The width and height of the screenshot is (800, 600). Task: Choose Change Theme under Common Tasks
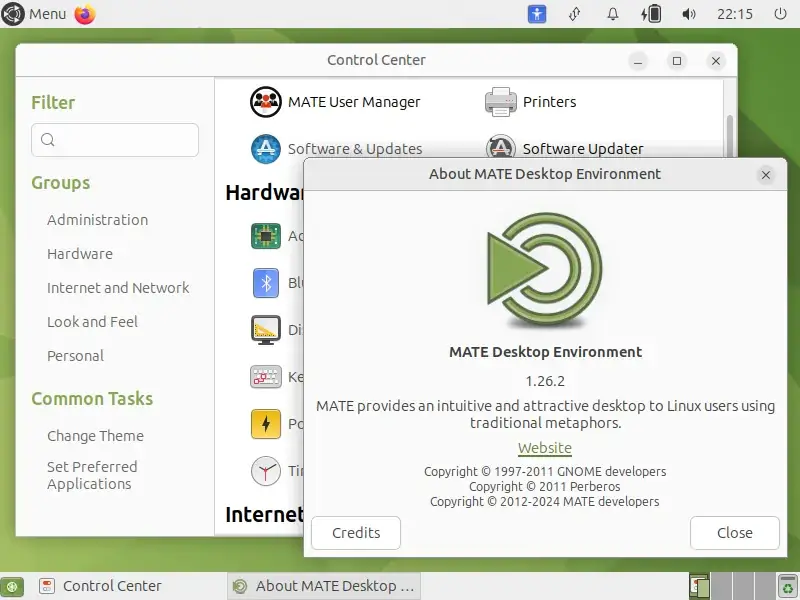pyautogui.click(x=95, y=436)
